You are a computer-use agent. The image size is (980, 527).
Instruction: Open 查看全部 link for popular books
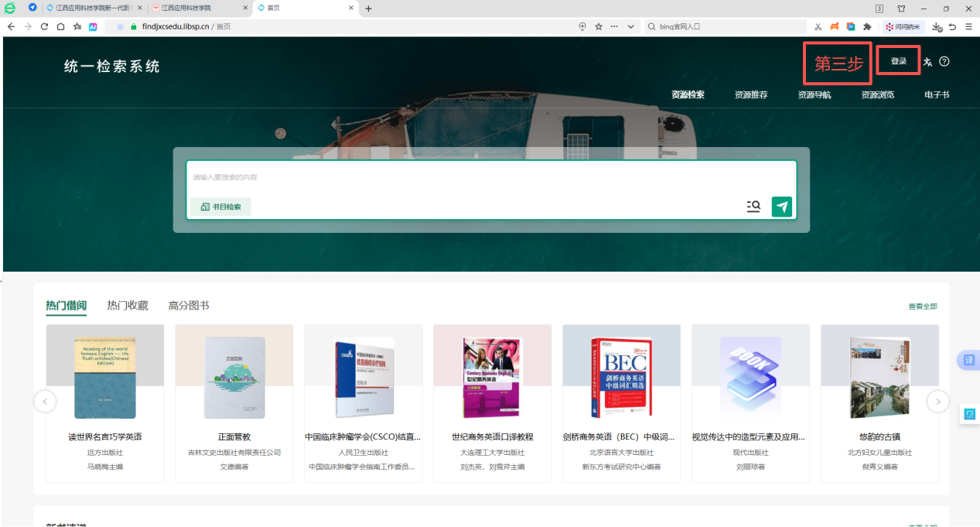point(923,306)
